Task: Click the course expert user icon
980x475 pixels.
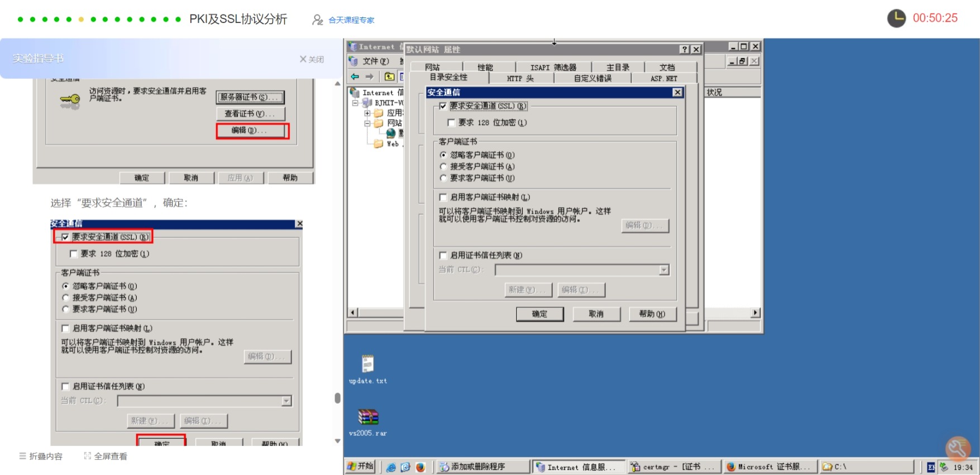Action: (x=317, y=20)
